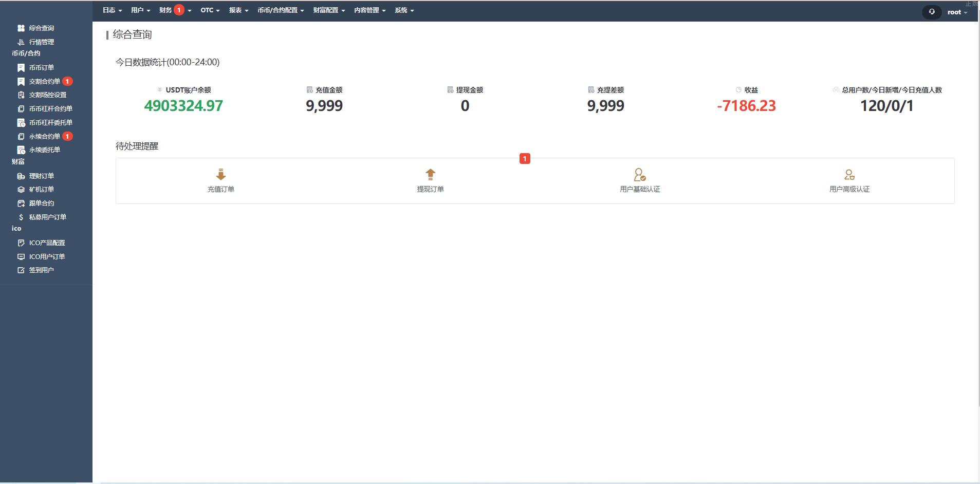Go to 交割合约单 in sidebar
This screenshot has height=484, width=980.
(44, 82)
